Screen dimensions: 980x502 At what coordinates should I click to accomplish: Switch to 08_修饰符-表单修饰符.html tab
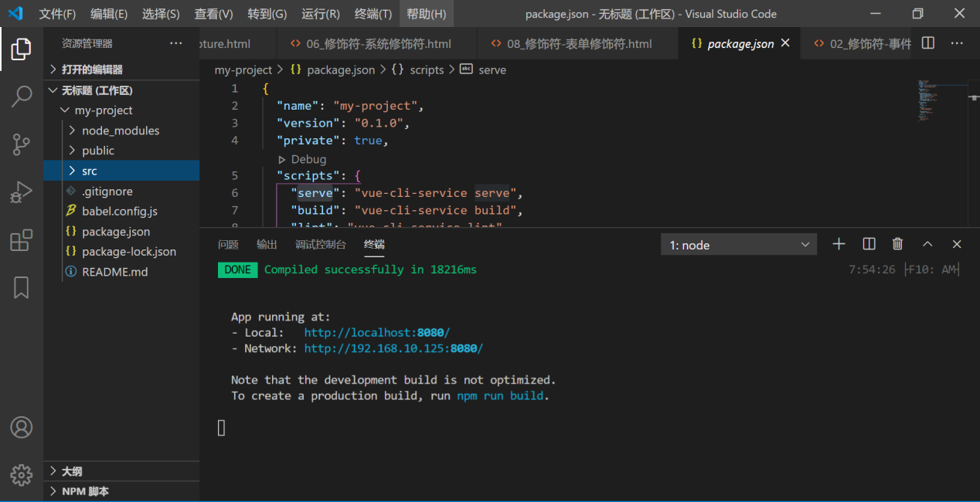(x=577, y=43)
